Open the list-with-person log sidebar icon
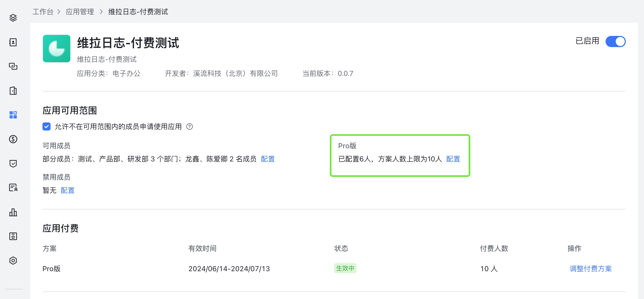This screenshot has width=644, height=299. (x=13, y=188)
